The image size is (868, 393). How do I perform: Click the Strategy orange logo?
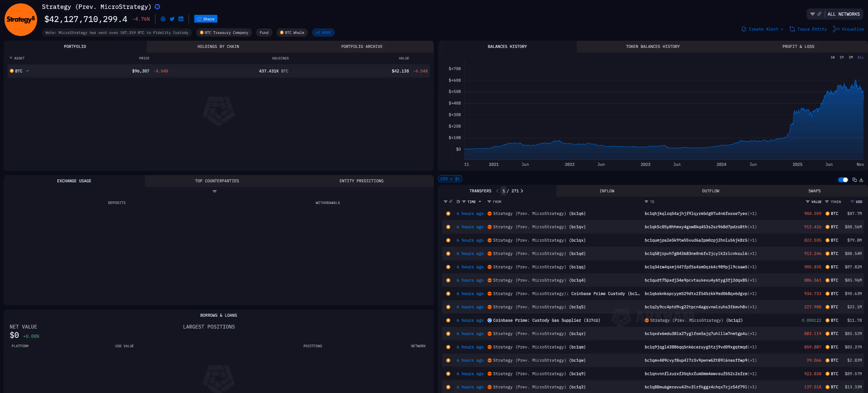coord(21,20)
